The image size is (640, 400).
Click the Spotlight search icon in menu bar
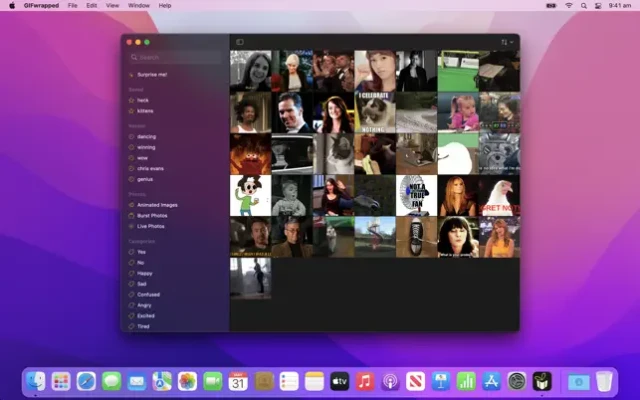(584, 5)
